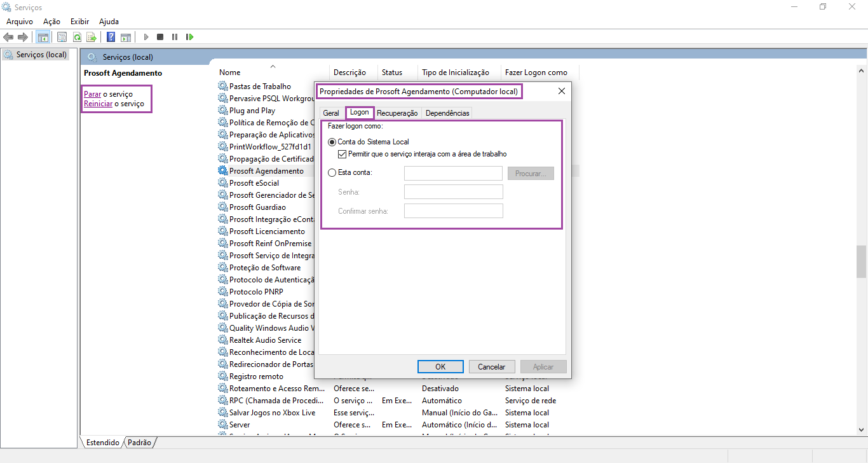Click the gear icon beside Pastas de Trabalho
Screen dimensions: 868x463
[222, 86]
